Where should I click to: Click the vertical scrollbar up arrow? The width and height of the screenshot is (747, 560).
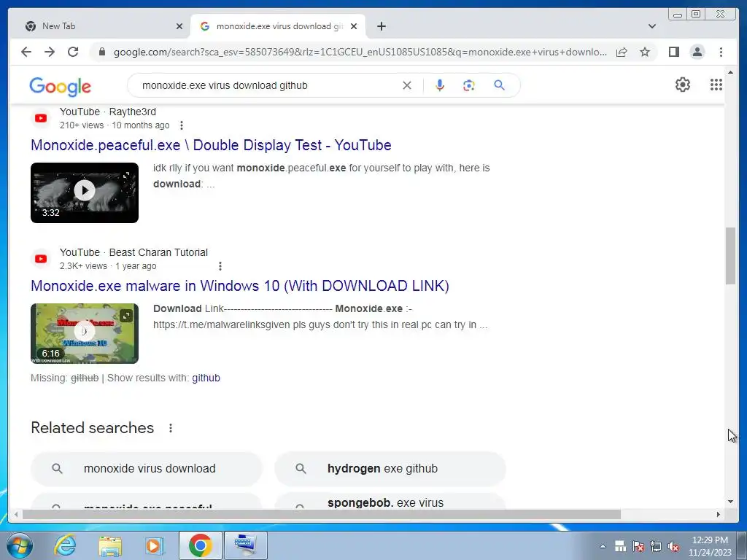coord(730,72)
